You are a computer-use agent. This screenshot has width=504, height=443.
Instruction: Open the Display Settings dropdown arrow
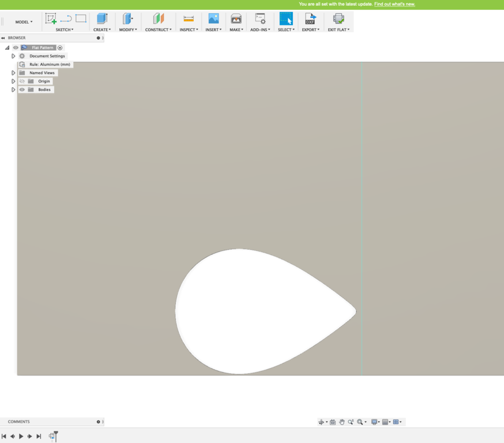click(379, 422)
